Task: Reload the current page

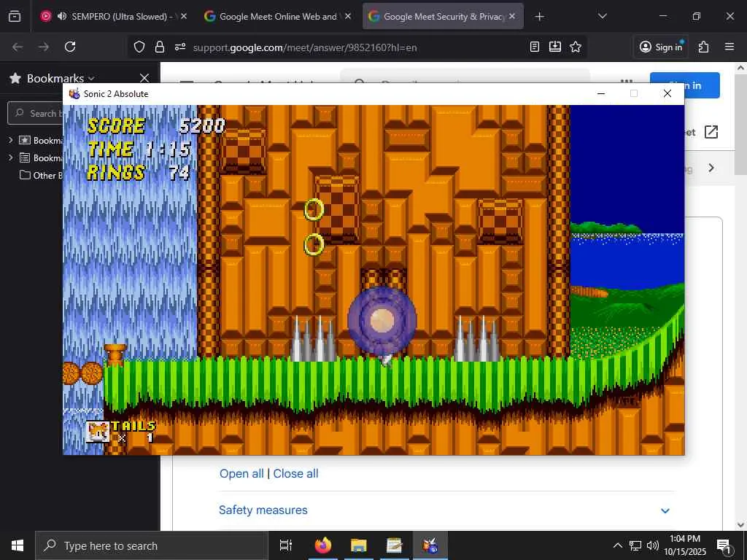Action: point(70,47)
